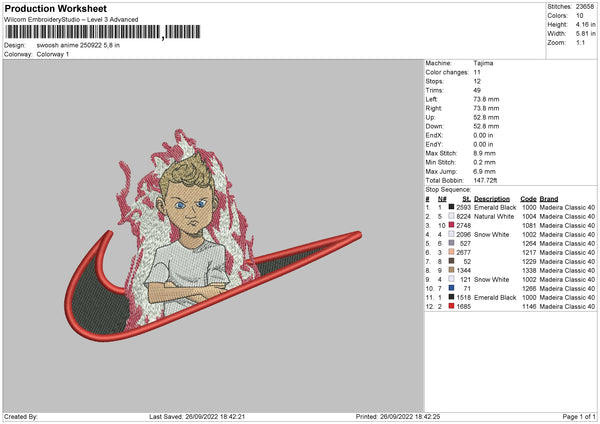Choose the tan swatch with code 1338
The image size is (600, 424).
[451, 270]
